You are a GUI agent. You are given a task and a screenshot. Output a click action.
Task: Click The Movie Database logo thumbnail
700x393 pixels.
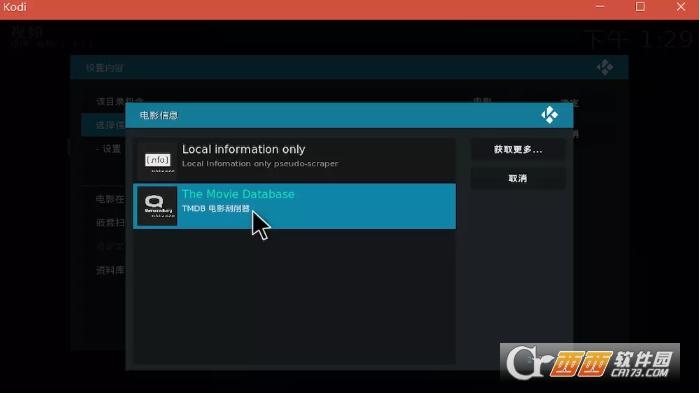pyautogui.click(x=157, y=206)
